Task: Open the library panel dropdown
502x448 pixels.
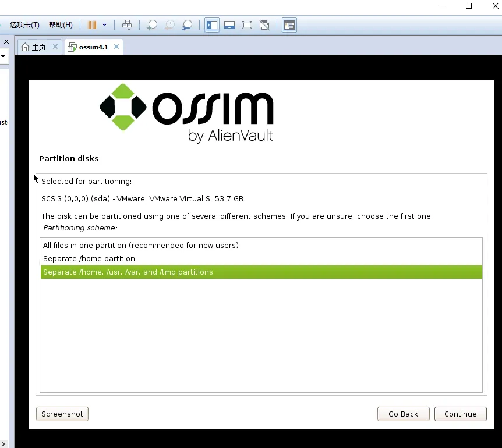Action: (3, 56)
